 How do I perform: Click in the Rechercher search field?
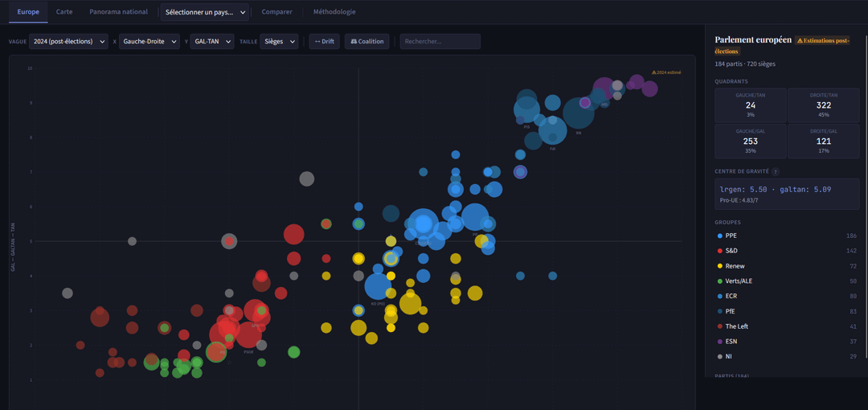click(440, 41)
